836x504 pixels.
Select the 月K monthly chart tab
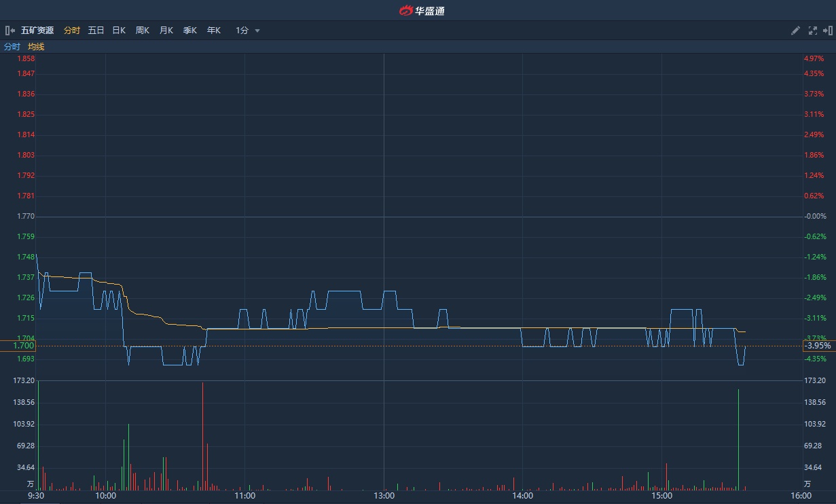(166, 31)
